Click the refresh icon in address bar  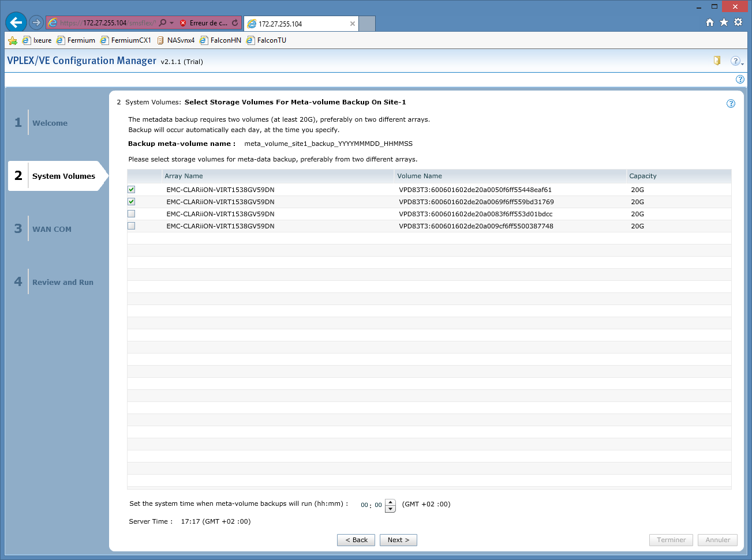point(235,23)
